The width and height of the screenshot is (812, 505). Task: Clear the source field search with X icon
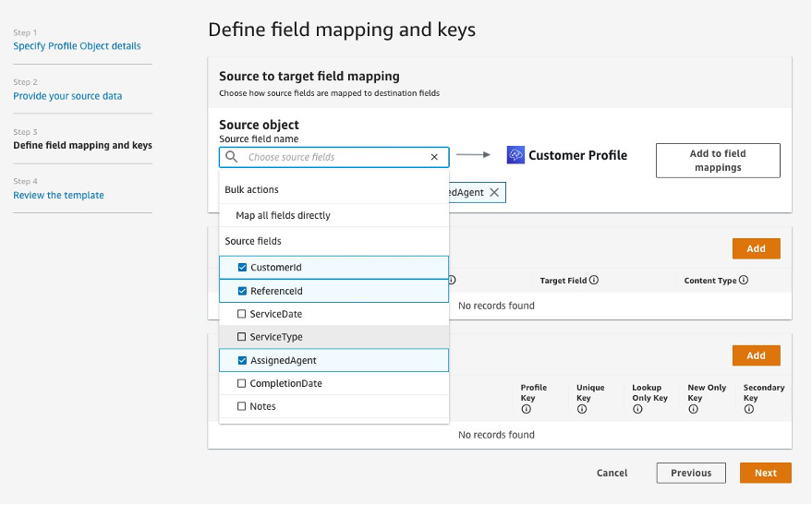(x=434, y=157)
